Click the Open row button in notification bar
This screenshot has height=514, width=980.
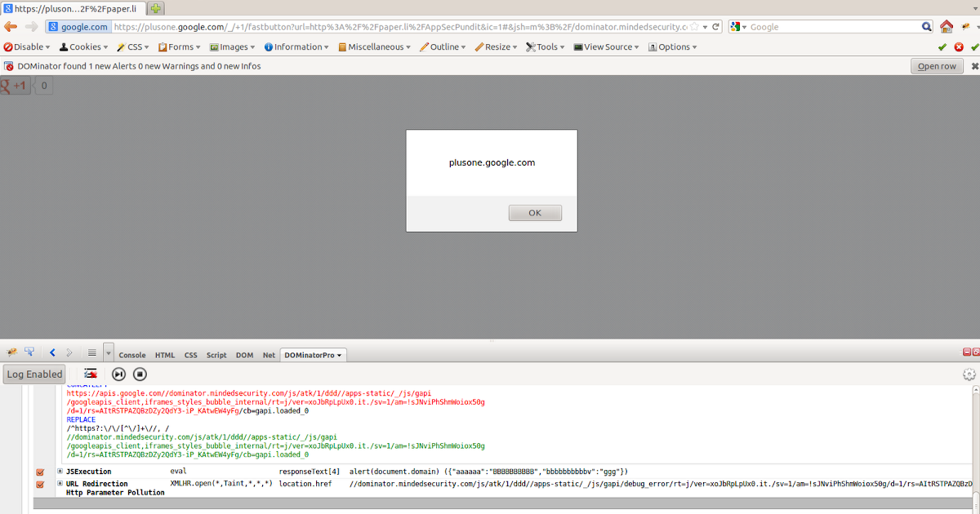click(x=937, y=66)
